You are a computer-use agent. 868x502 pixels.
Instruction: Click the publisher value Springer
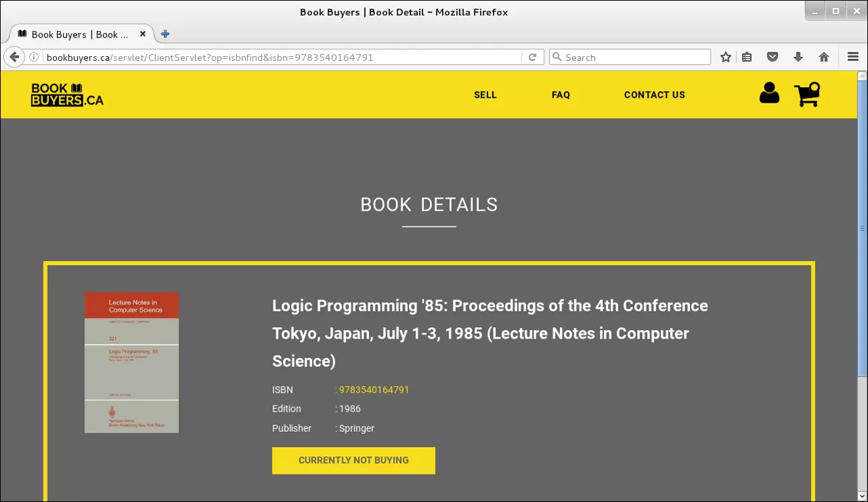tap(356, 428)
